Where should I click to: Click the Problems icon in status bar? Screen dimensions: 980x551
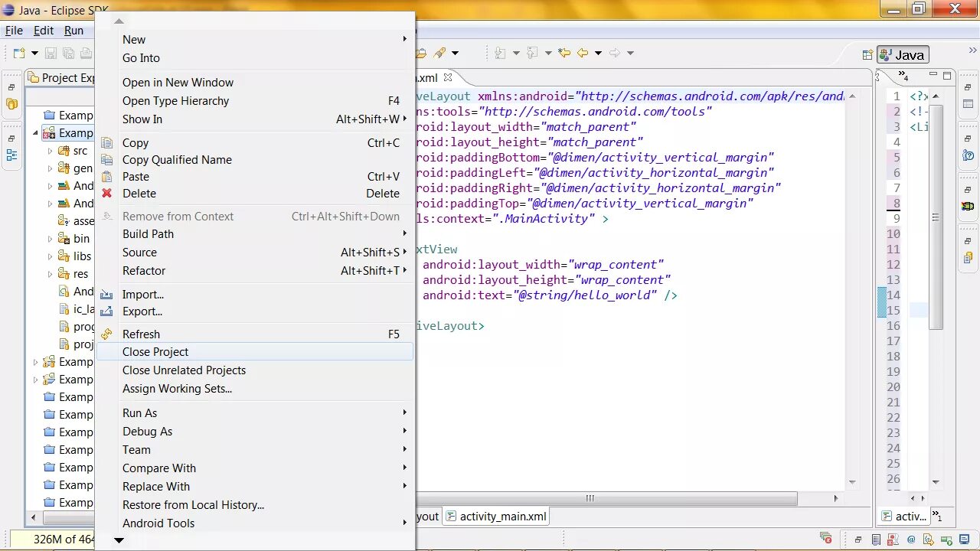[893, 540]
